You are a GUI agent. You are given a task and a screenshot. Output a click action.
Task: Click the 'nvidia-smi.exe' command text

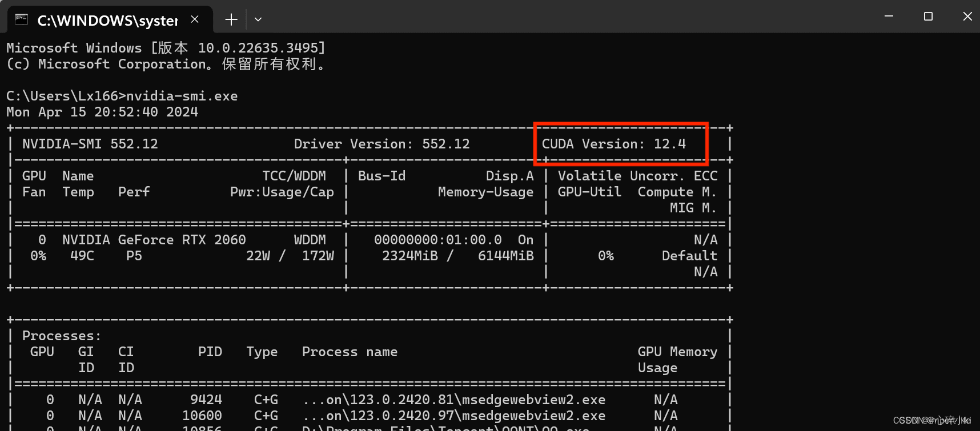click(182, 96)
